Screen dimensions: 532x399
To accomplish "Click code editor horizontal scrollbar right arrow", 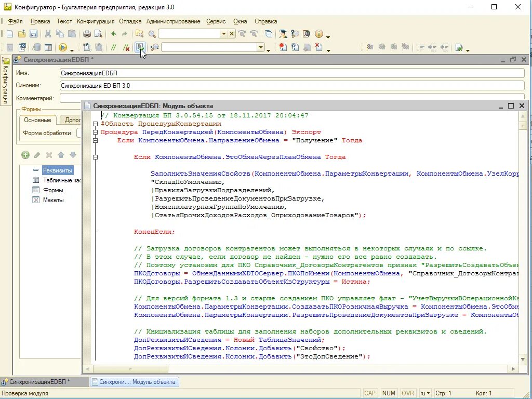I will [x=513, y=368].
